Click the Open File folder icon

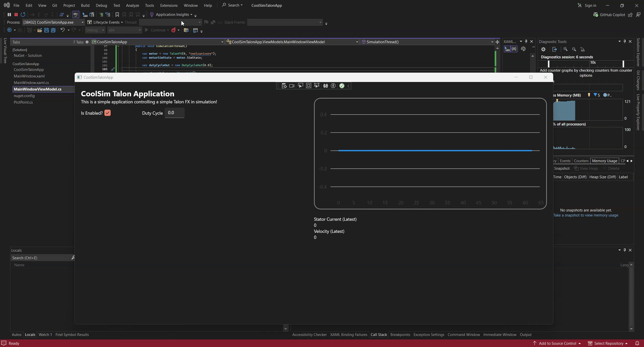[39, 30]
